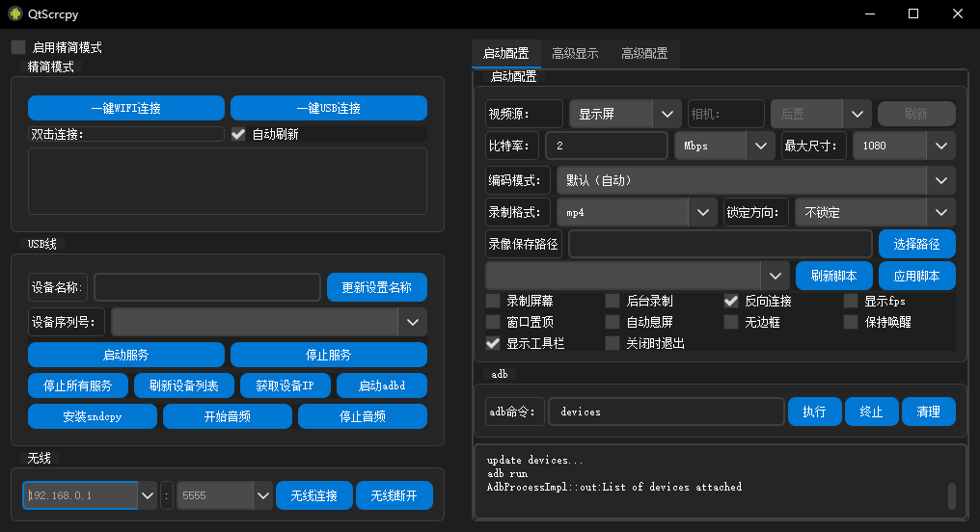The width and height of the screenshot is (980, 532).
Task: Open the 录制格式 mp4 dropdown
Action: pos(637,213)
